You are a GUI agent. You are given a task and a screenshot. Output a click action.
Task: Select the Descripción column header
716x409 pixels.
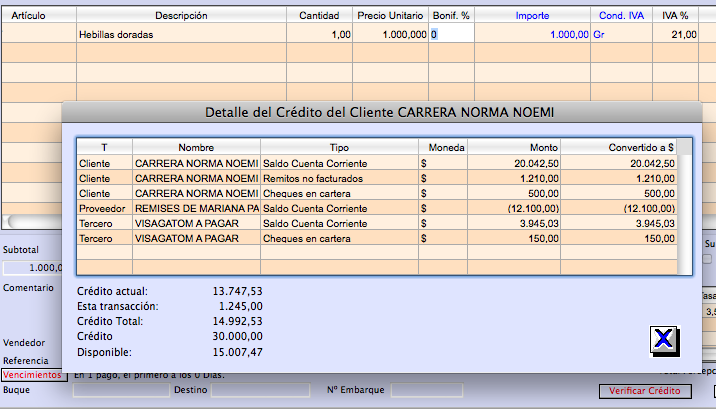[x=181, y=16]
